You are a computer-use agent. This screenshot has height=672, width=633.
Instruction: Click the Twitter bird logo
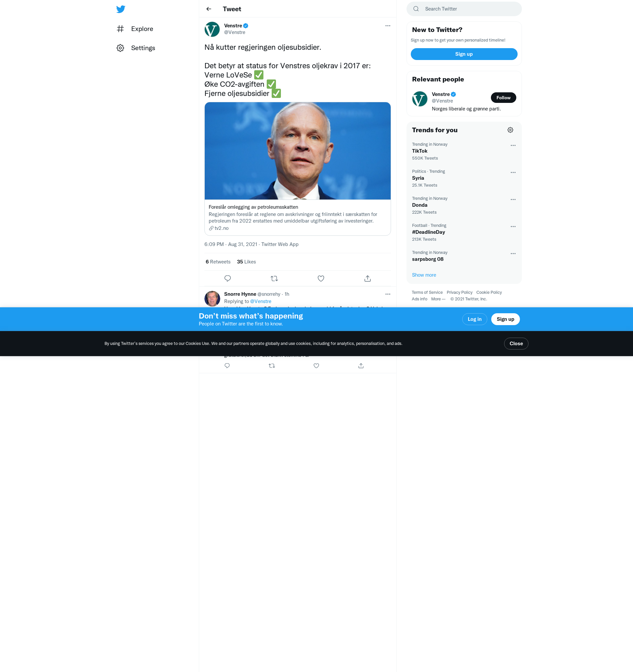[x=121, y=9]
